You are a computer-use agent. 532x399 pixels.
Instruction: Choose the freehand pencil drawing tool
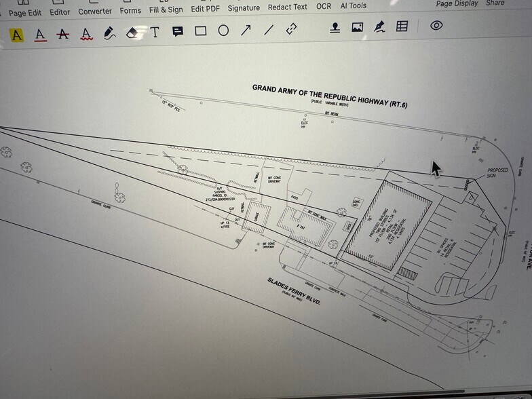pyautogui.click(x=109, y=33)
